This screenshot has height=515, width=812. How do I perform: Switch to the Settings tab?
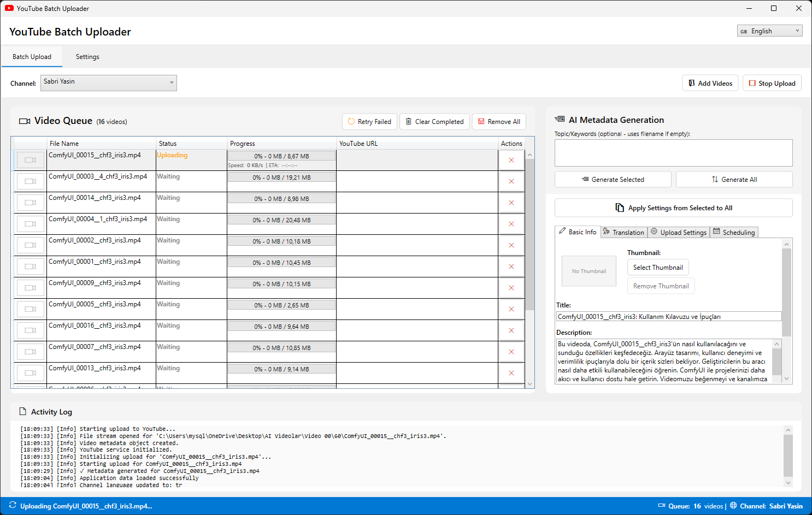pyautogui.click(x=87, y=57)
